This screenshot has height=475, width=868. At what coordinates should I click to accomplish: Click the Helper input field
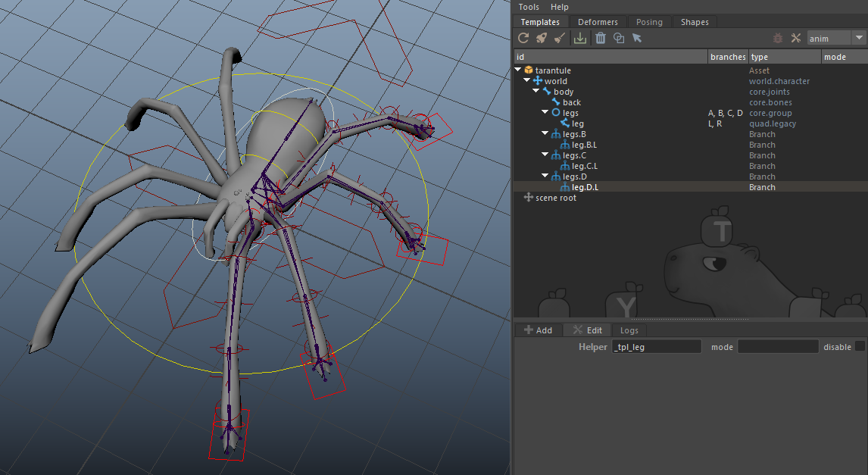pos(657,347)
